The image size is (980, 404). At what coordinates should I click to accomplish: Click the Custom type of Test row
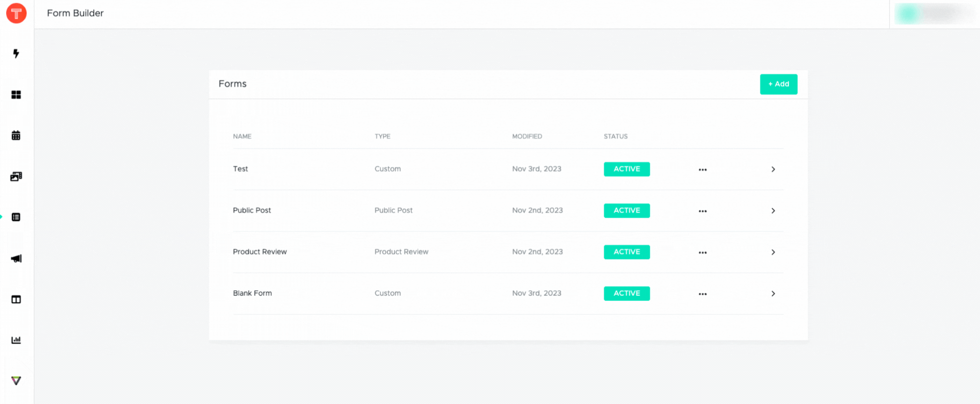pyautogui.click(x=388, y=169)
